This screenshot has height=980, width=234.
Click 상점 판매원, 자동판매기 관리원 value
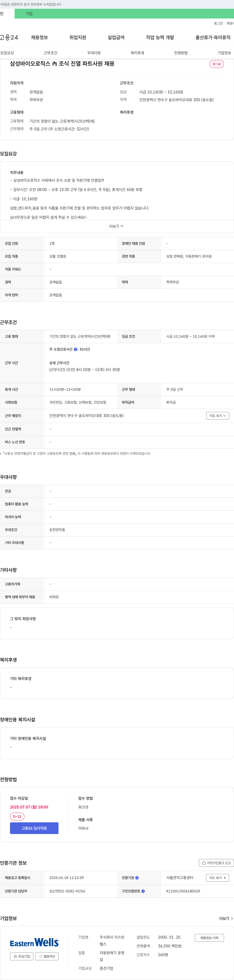click(x=189, y=256)
